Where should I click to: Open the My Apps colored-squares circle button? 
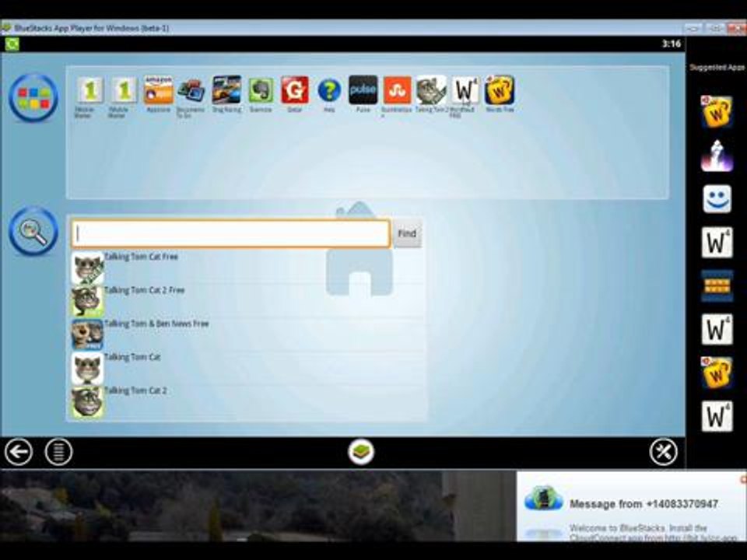click(33, 98)
